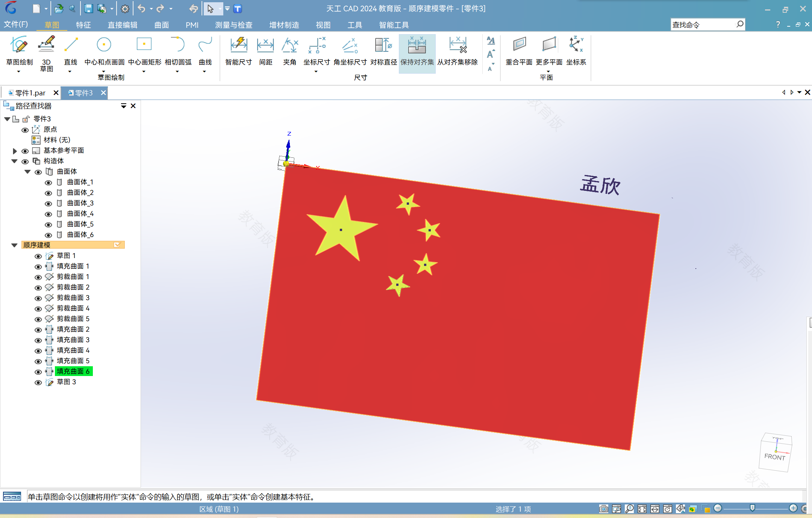The width and height of the screenshot is (812, 518).
Task: Switch to the 直接编辑 ribbon tab
Action: pyautogui.click(x=123, y=25)
